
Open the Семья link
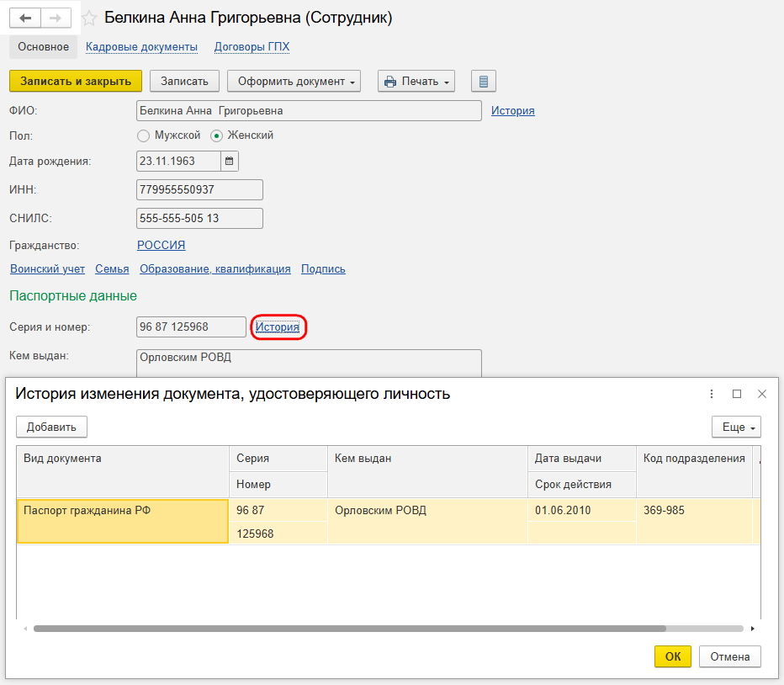112,269
